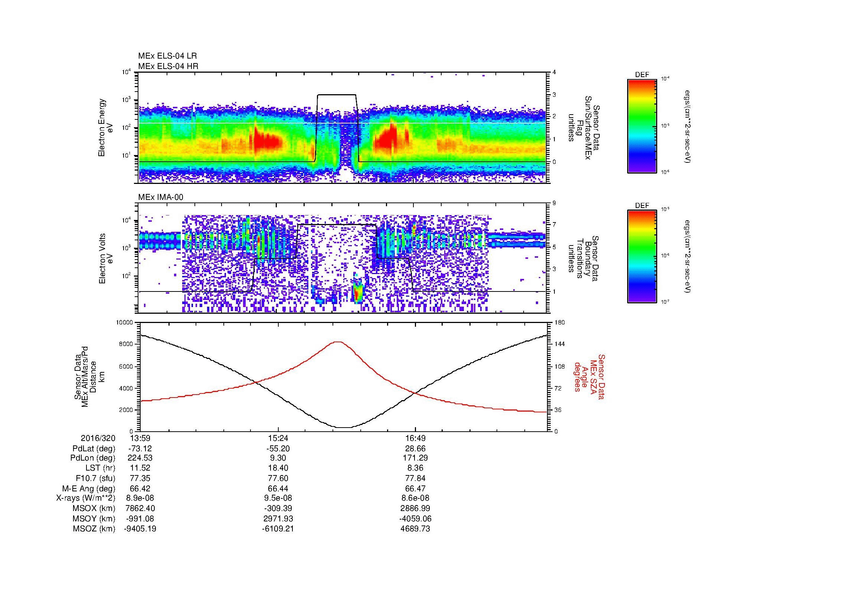
Task: Click time tick label '16:49'
Action: point(415,438)
